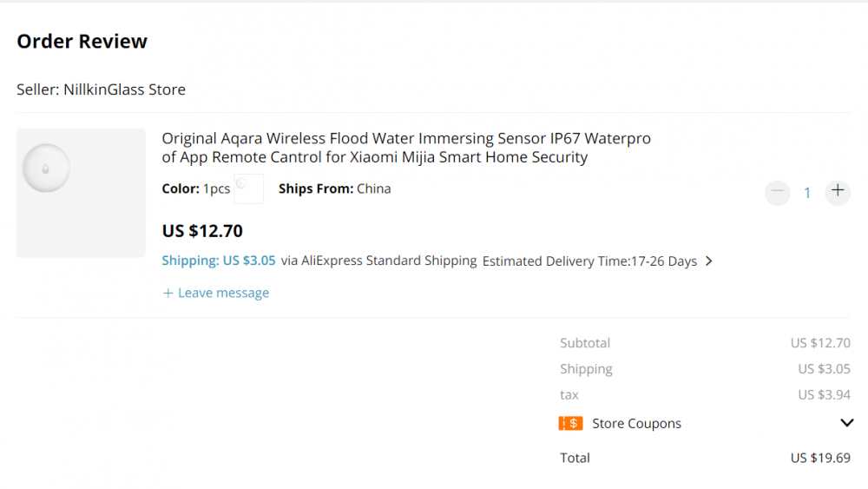The height and width of the screenshot is (489, 868).
Task: Click the Store Coupons label
Action: [636, 424]
